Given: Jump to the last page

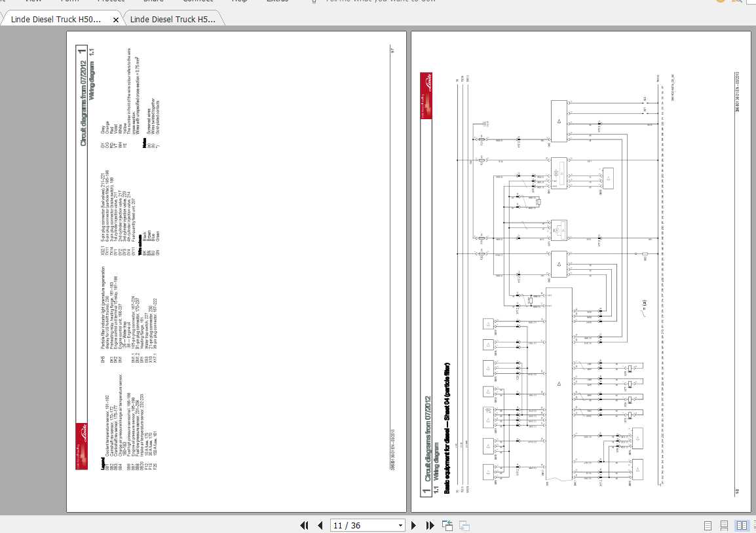Looking at the screenshot, I should [x=430, y=525].
